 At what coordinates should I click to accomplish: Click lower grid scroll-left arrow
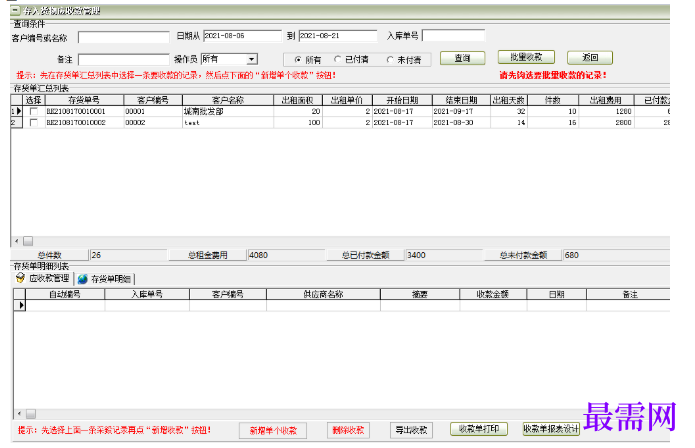point(19,414)
